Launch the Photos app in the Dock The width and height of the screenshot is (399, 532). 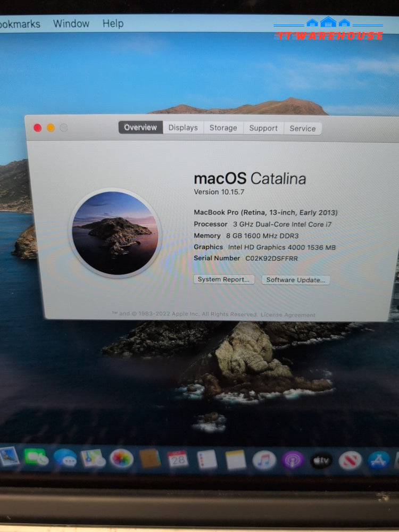click(x=121, y=459)
